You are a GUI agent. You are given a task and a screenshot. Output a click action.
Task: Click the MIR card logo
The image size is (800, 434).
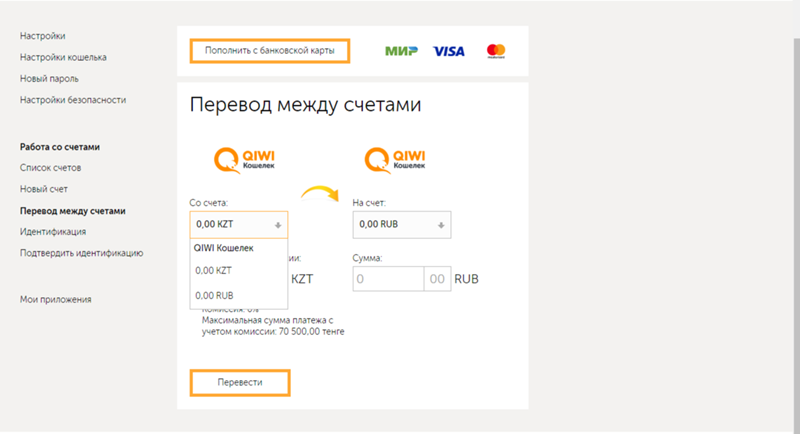[x=401, y=50]
